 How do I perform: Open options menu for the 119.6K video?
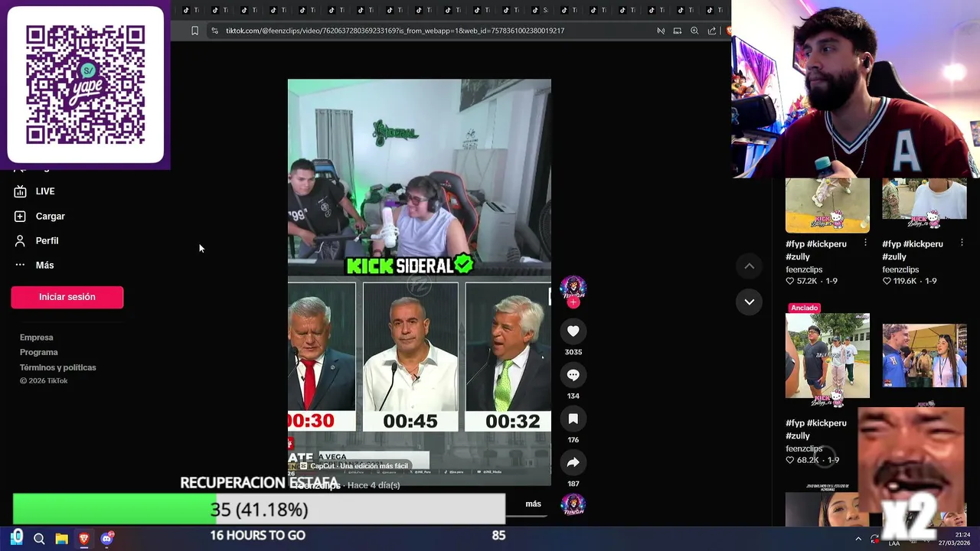point(962,243)
